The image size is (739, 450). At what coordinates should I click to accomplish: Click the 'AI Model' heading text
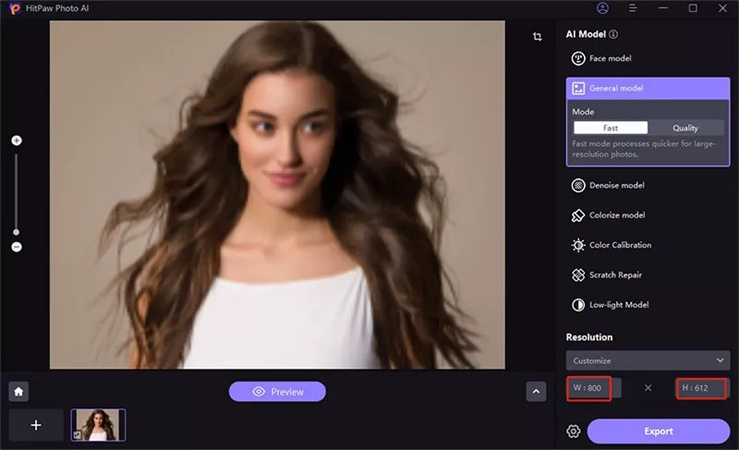586,34
